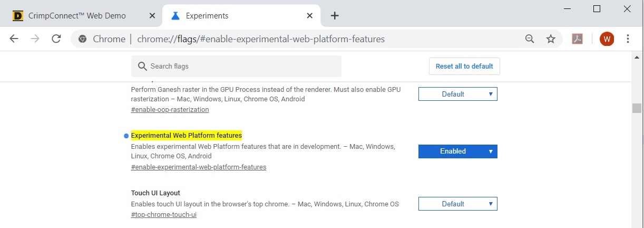Close the CrimpConnect Web Demo tab

click(152, 16)
